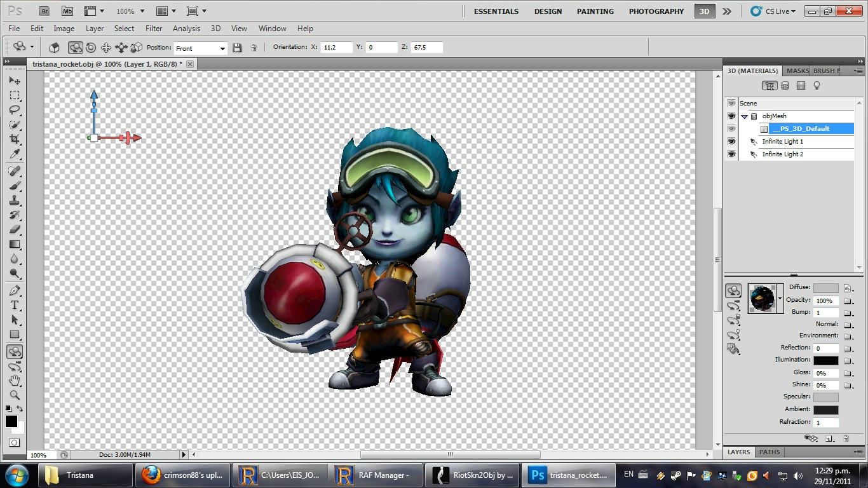The image size is (868, 488).
Task: Select the Crop tool
Action: pyautogui.click(x=15, y=139)
